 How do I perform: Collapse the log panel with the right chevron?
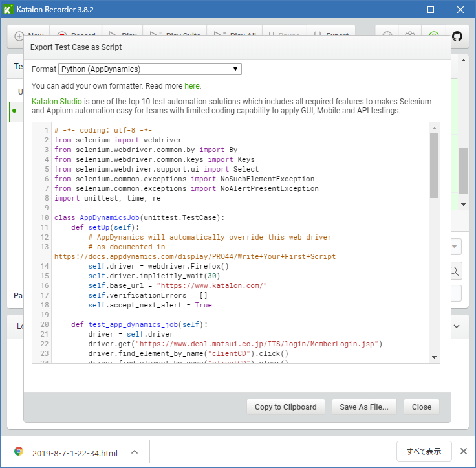point(457,326)
